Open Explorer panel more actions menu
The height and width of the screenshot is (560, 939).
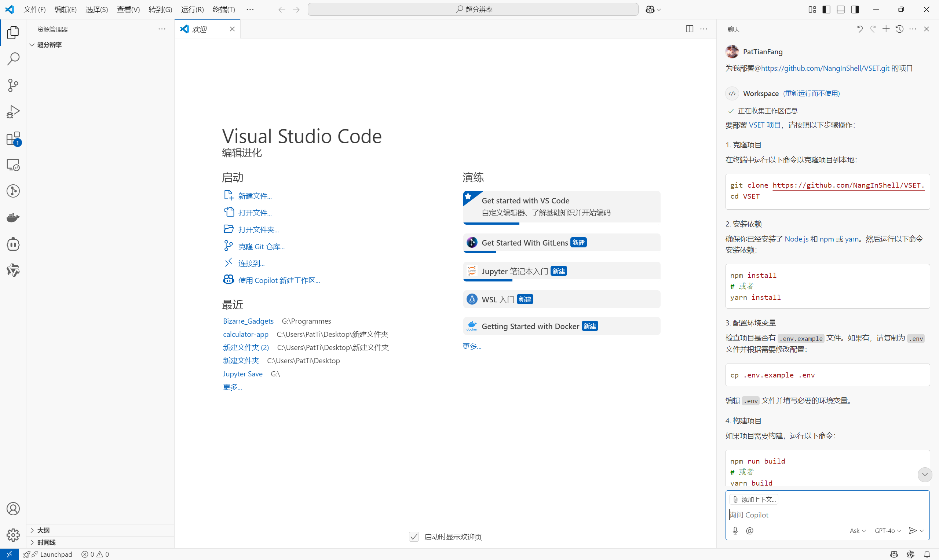(x=162, y=29)
